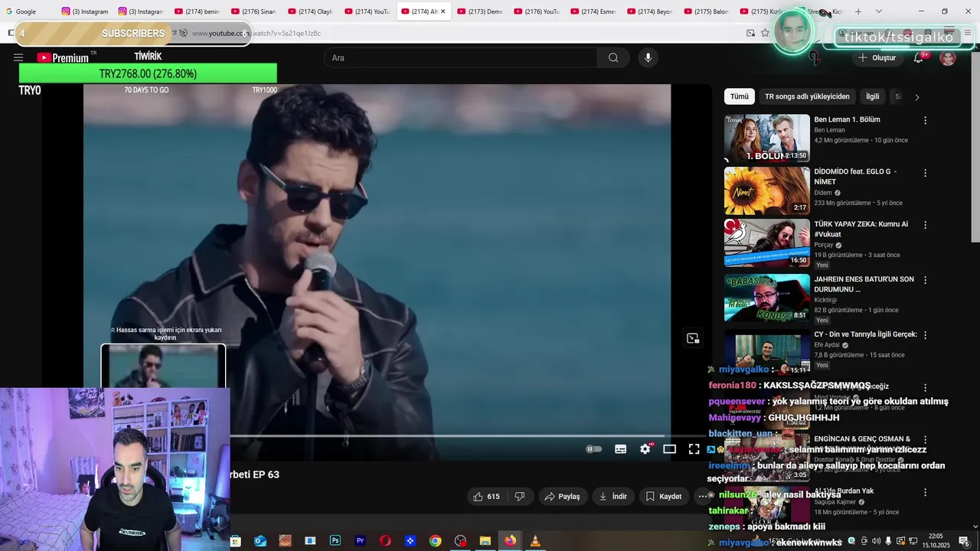Show more filter chips with arrow
Screen dimensions: 980x551
click(x=916, y=97)
